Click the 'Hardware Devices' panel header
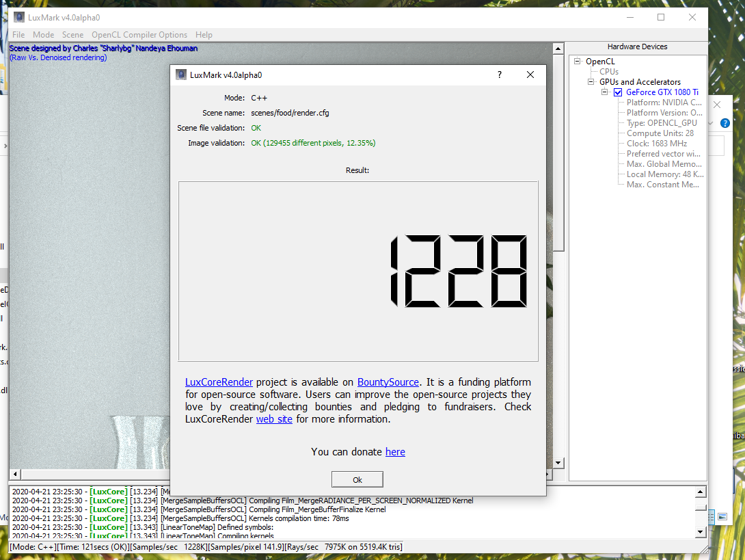The width and height of the screenshot is (745, 560). (637, 46)
